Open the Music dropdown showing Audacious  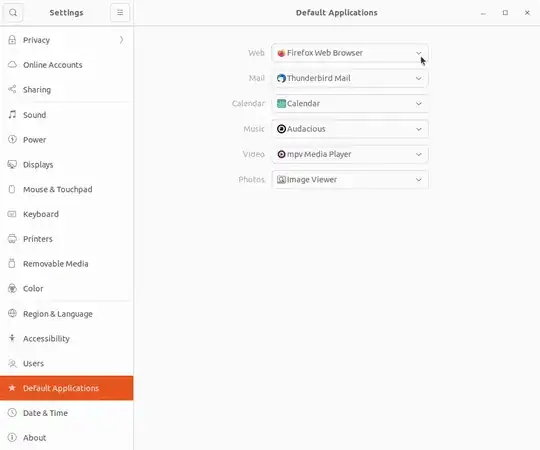(350, 129)
